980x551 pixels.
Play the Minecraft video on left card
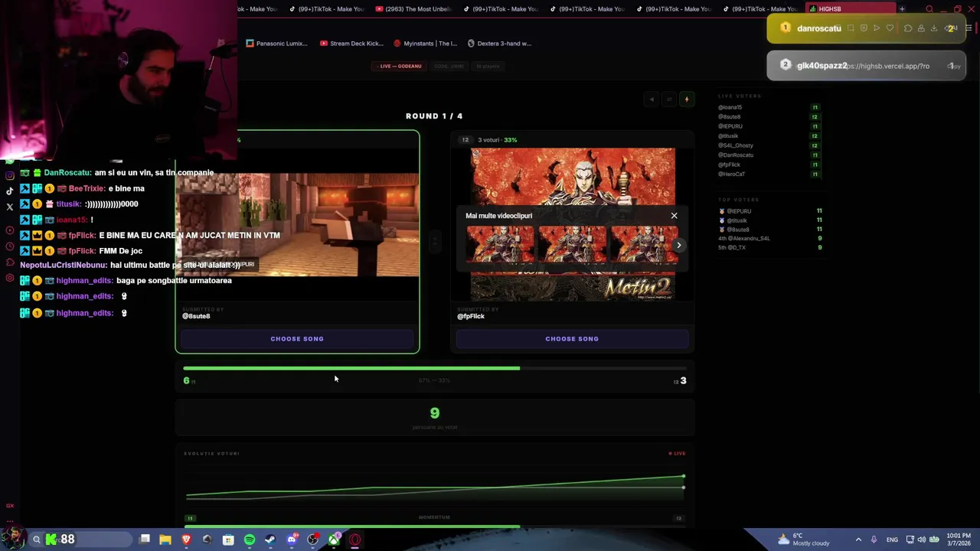click(297, 224)
